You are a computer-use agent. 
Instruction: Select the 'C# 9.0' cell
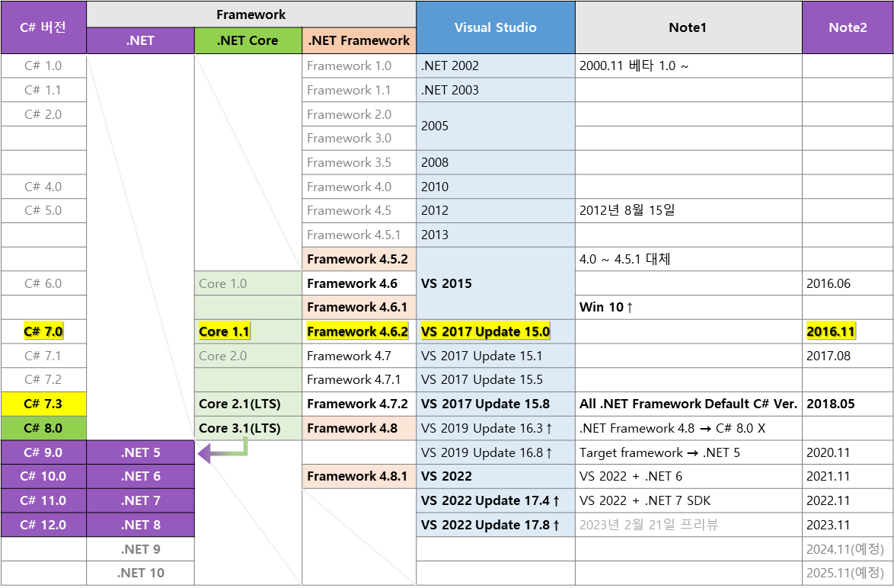pyautogui.click(x=43, y=452)
